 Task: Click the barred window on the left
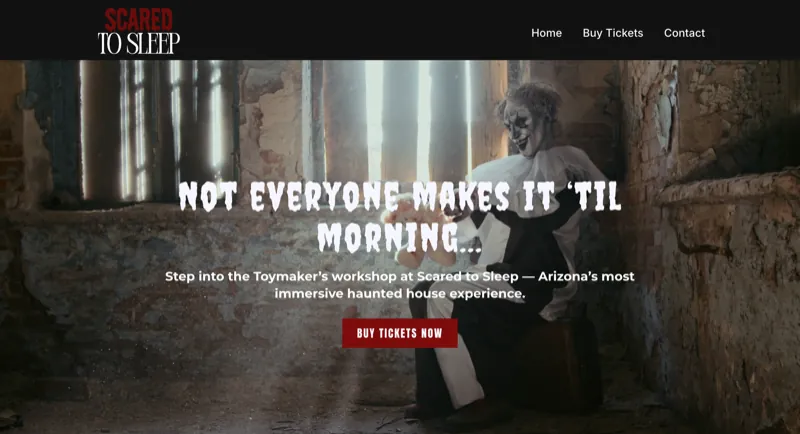click(153, 130)
